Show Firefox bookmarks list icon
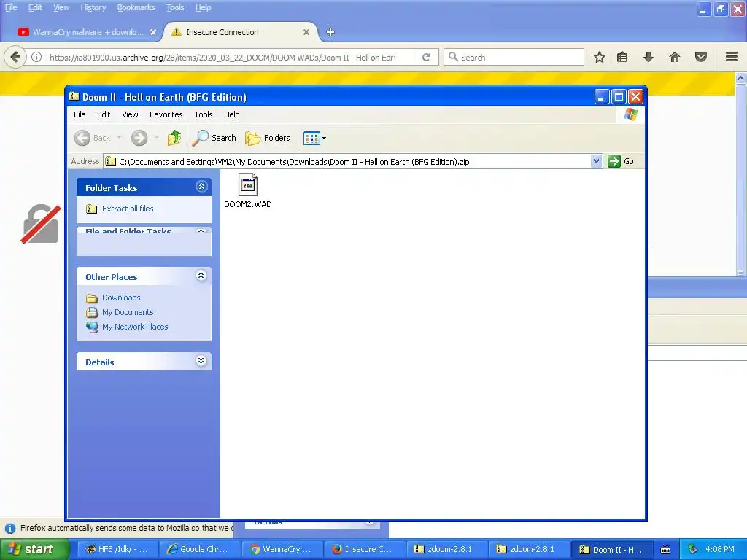This screenshot has height=560, width=747. [x=622, y=57]
